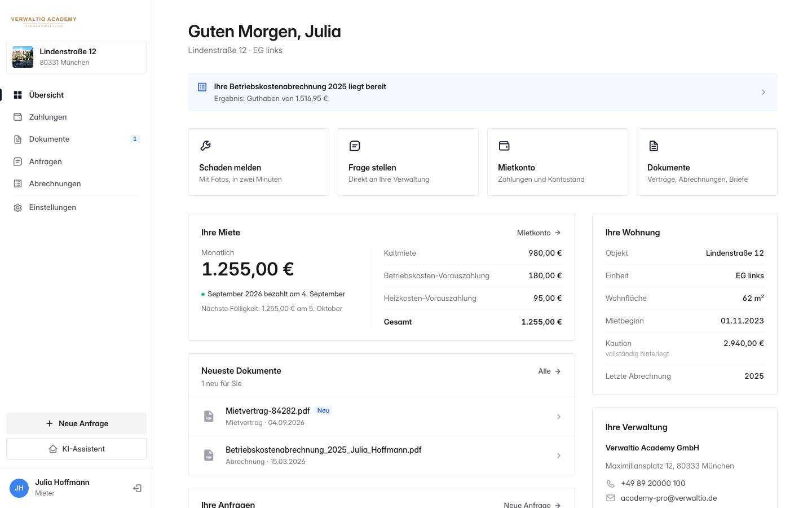Show all documents via Alle link
The height and width of the screenshot is (508, 812).
(550, 371)
